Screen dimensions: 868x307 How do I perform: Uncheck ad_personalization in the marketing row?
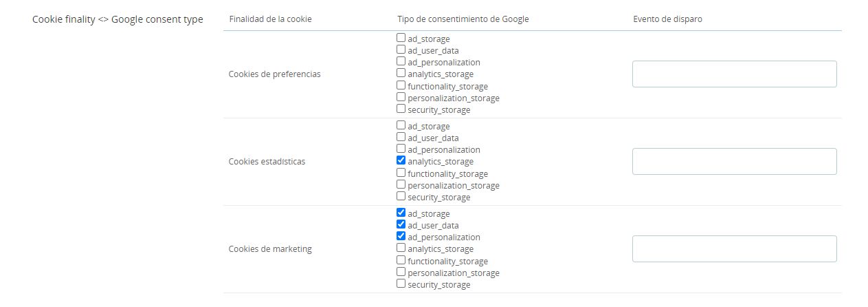pos(401,237)
